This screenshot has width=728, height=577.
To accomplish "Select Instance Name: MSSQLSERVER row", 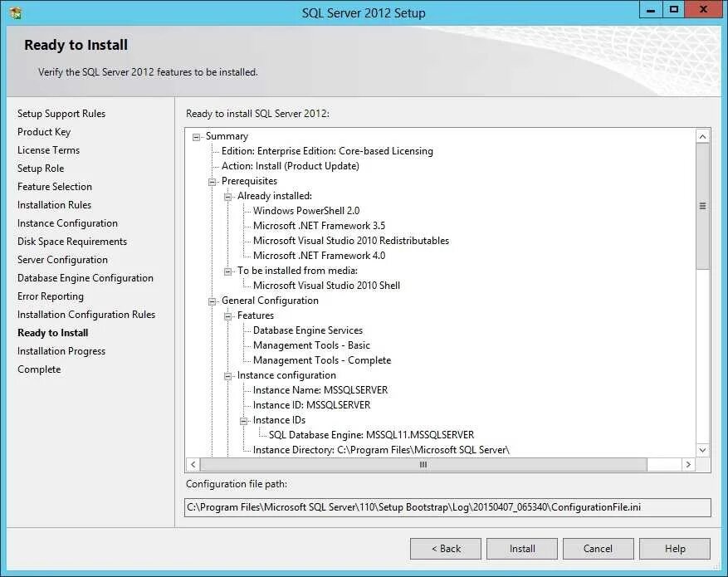I will pyautogui.click(x=320, y=390).
